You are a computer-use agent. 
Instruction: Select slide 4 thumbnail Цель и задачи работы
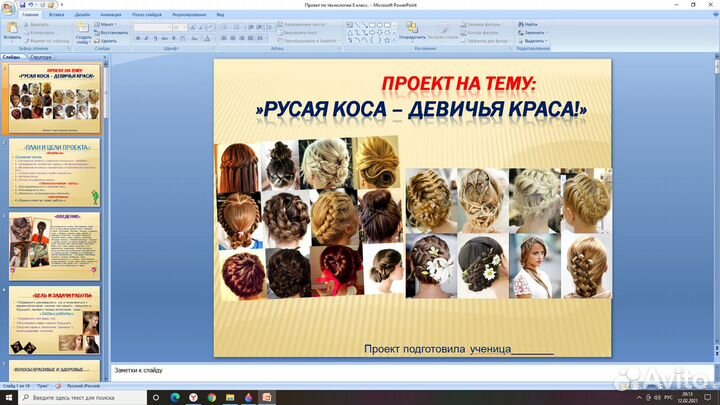coord(54,321)
